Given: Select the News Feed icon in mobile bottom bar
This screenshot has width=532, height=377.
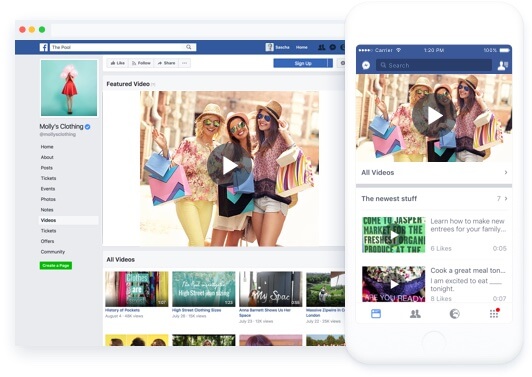Looking at the screenshot, I should 376,314.
